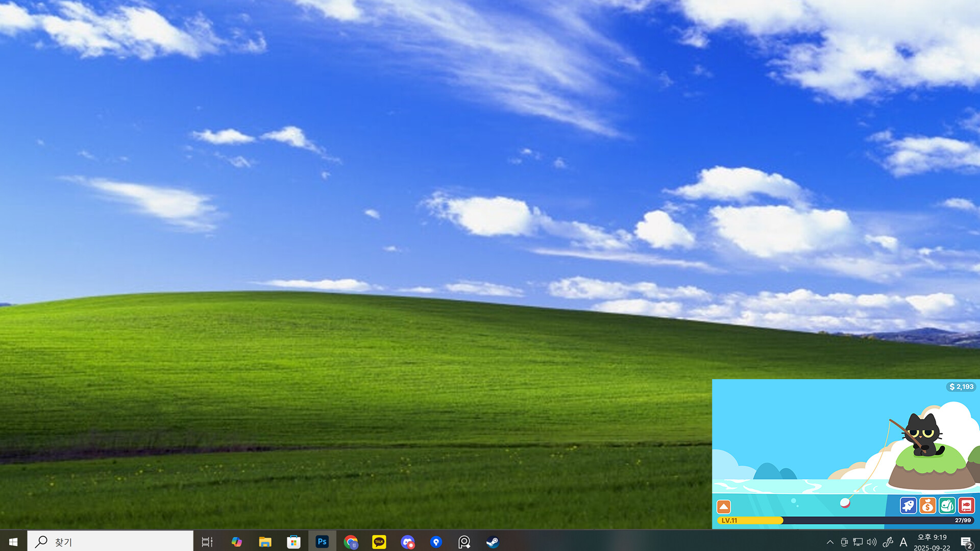Expand the widget menu with the orange arrow
This screenshot has width=980, height=551.
(x=724, y=506)
